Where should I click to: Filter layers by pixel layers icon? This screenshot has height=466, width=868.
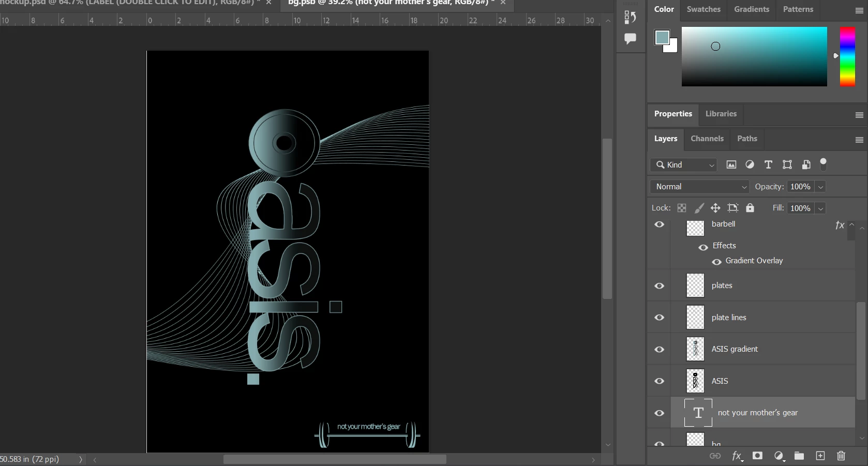pos(731,164)
